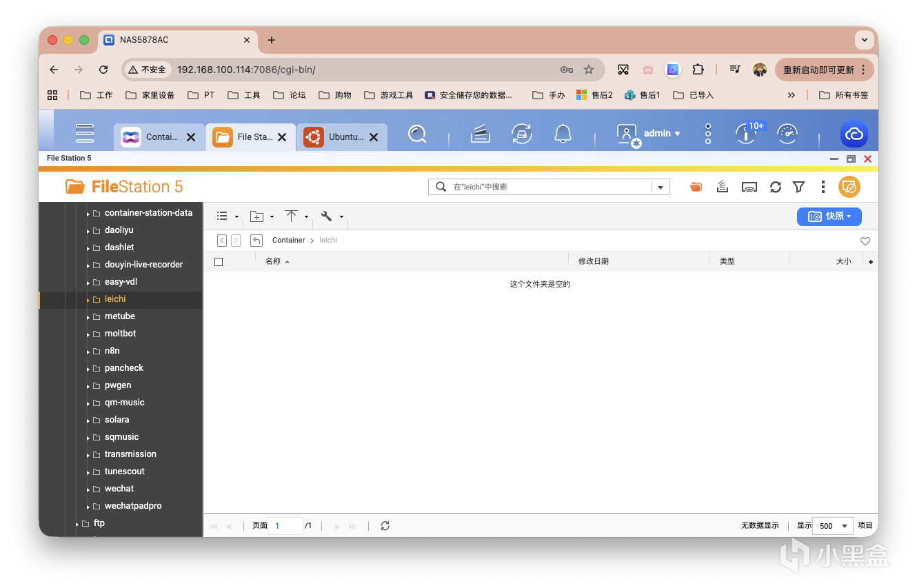Open the password key icon in address bar

567,70
